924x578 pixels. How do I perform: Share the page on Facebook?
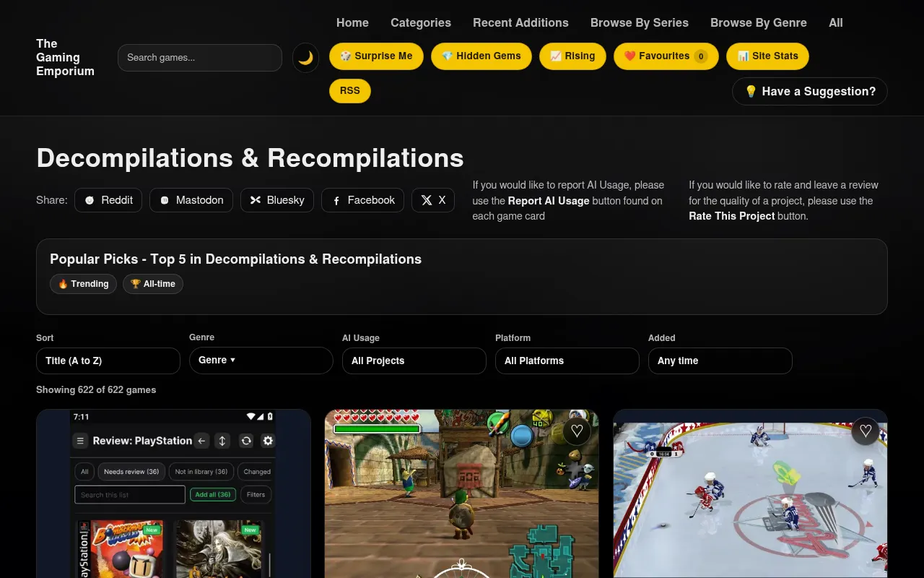tap(362, 200)
